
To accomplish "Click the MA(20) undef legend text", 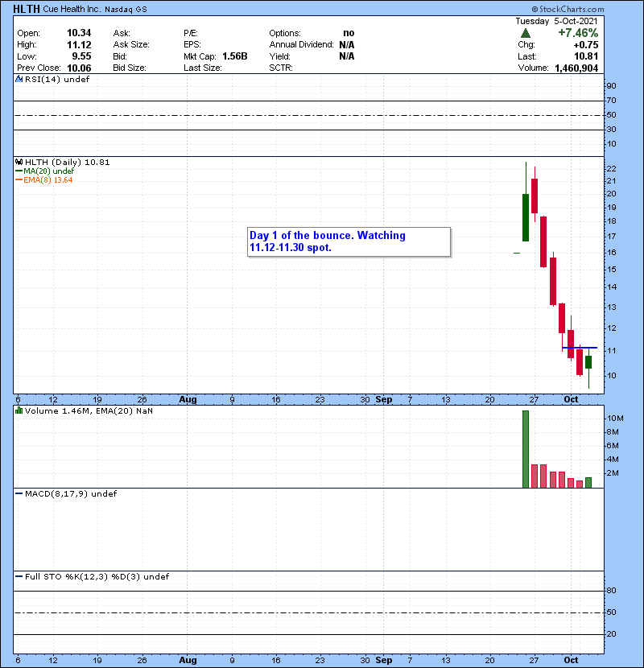I will [48, 171].
